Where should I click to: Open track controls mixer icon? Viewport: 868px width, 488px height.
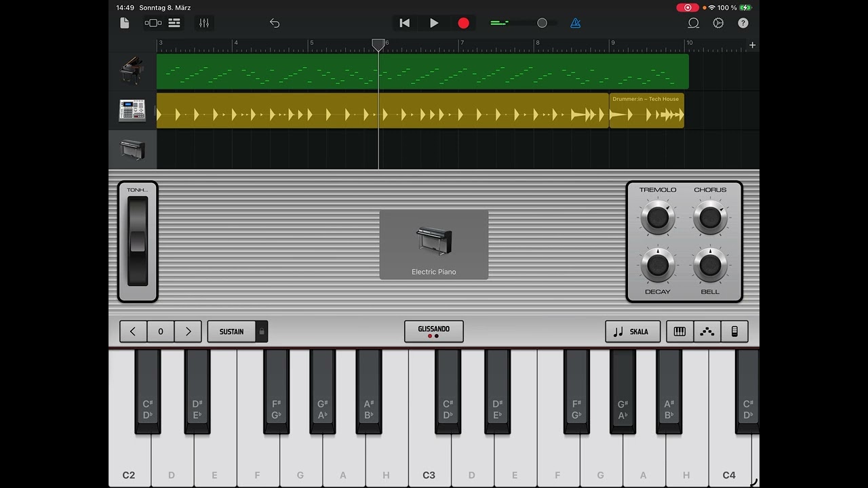tap(204, 23)
